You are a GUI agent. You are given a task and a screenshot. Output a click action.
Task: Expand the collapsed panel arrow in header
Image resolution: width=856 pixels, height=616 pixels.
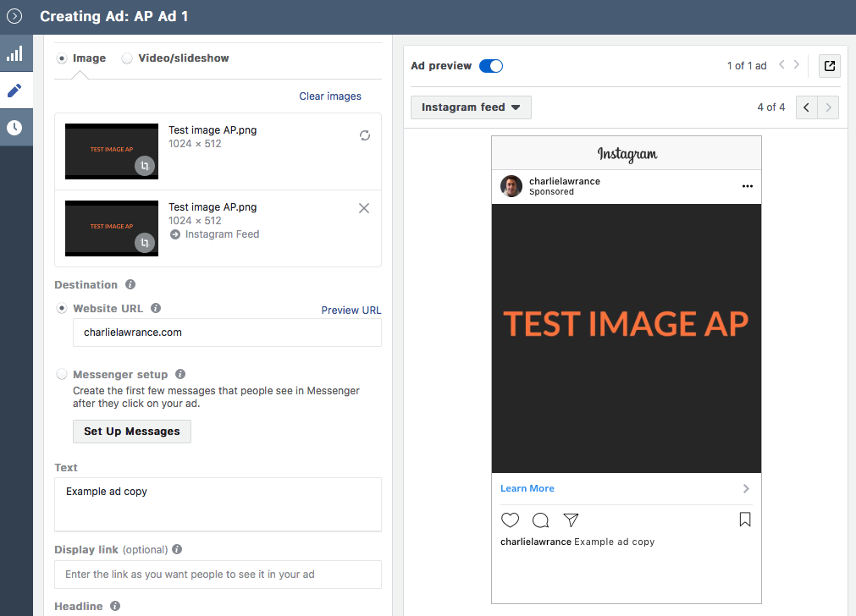coord(14,16)
